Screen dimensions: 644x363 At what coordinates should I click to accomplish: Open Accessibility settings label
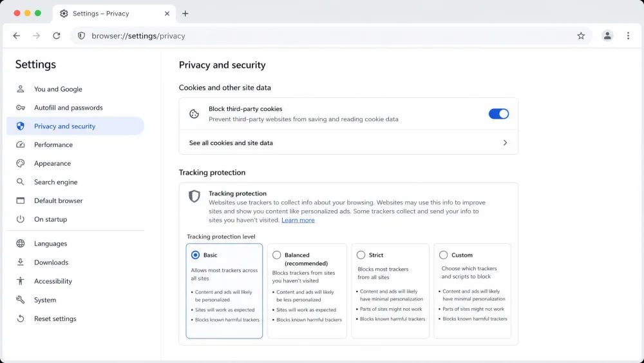(53, 281)
